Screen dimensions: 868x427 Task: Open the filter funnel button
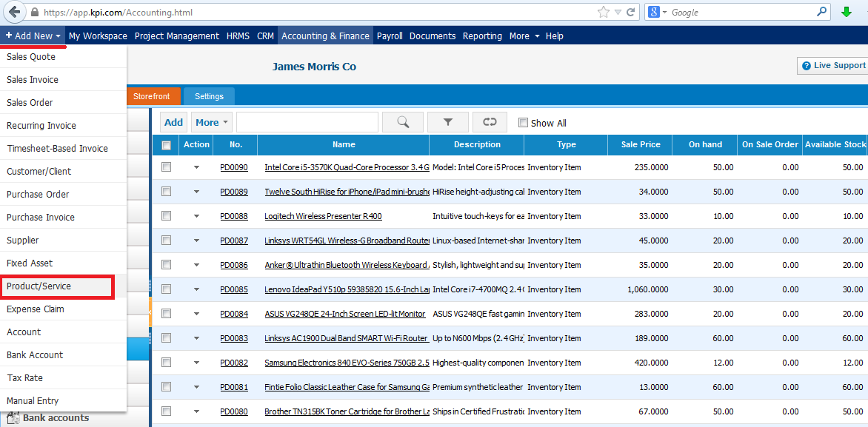[x=448, y=122]
